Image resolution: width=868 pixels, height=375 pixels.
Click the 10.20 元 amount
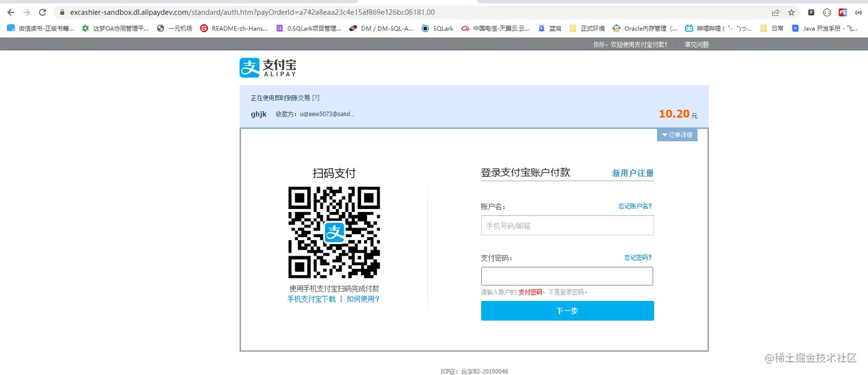click(x=678, y=114)
